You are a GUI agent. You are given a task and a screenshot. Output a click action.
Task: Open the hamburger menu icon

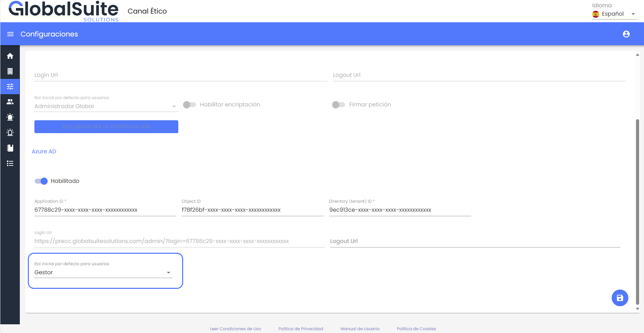coord(10,34)
